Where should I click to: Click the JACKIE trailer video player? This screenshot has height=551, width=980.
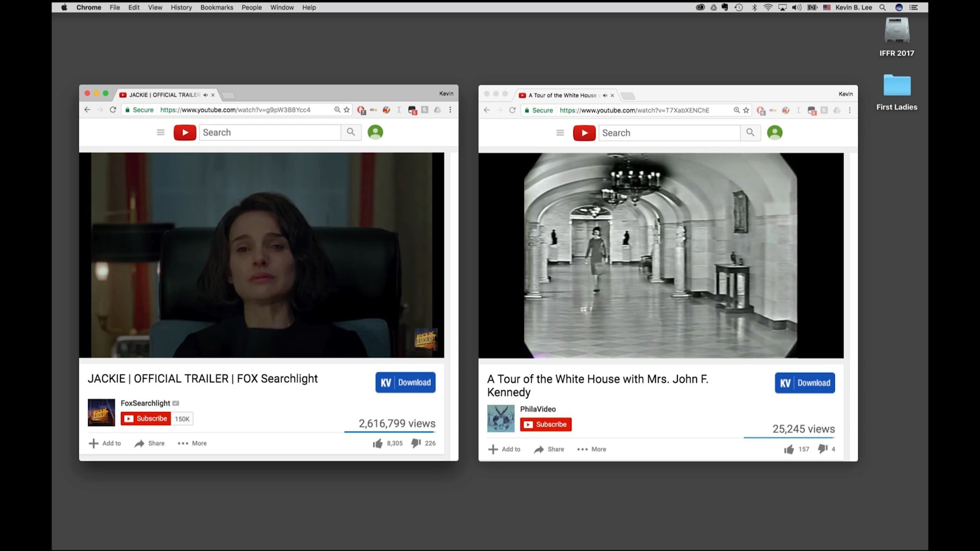[x=261, y=255]
